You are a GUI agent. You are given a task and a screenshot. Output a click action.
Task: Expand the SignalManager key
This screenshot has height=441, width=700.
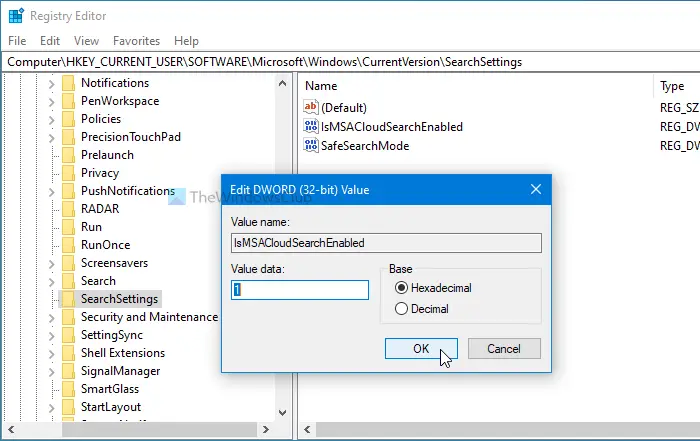pos(51,372)
